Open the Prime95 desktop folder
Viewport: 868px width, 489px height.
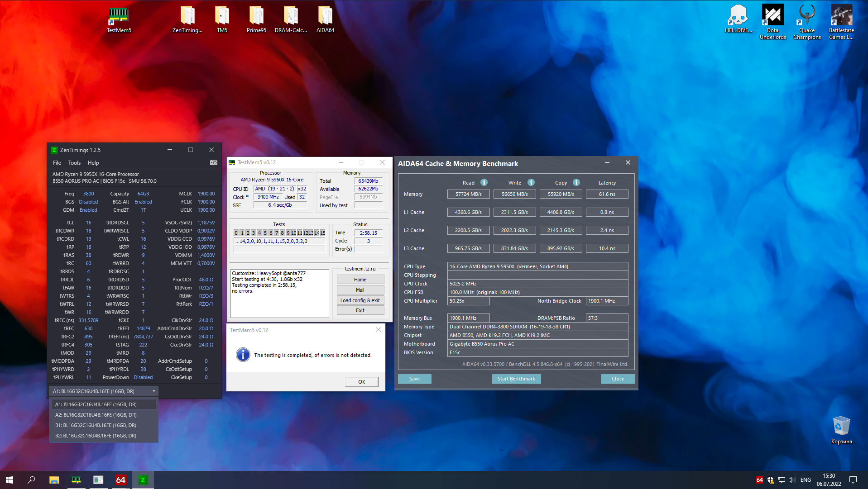coord(256,19)
